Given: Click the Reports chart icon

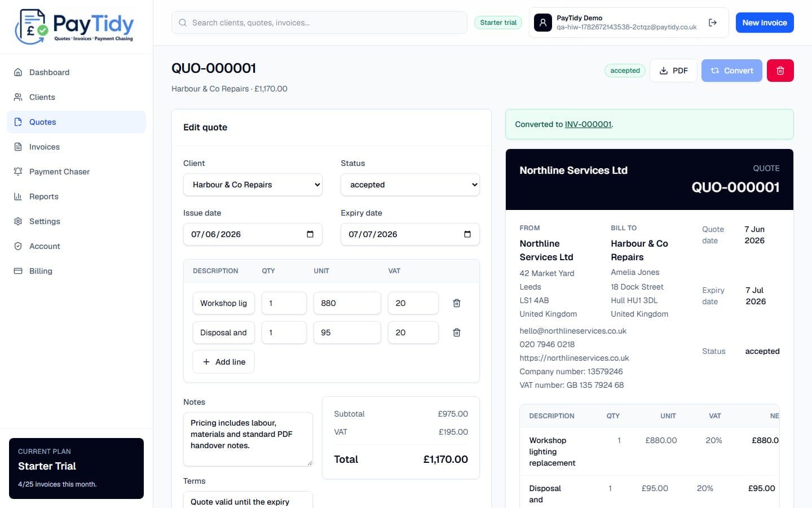Looking at the screenshot, I should [x=18, y=196].
